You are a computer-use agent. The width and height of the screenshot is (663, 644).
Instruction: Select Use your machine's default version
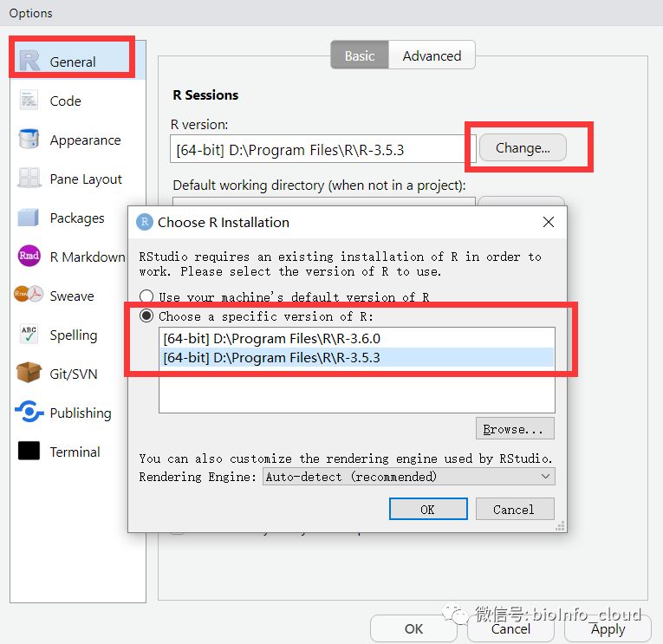coord(146,296)
